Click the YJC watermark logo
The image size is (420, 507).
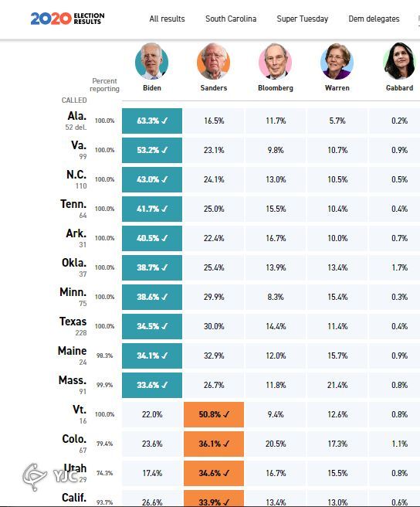pos(49,477)
